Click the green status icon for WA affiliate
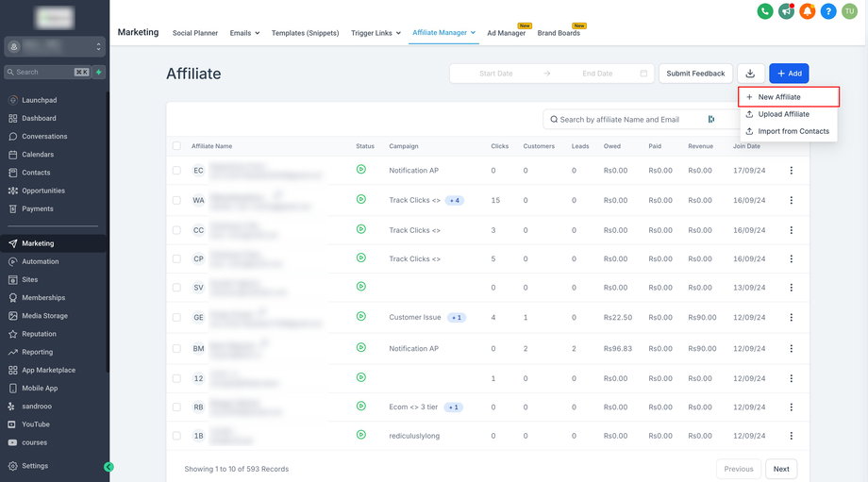 pyautogui.click(x=360, y=199)
